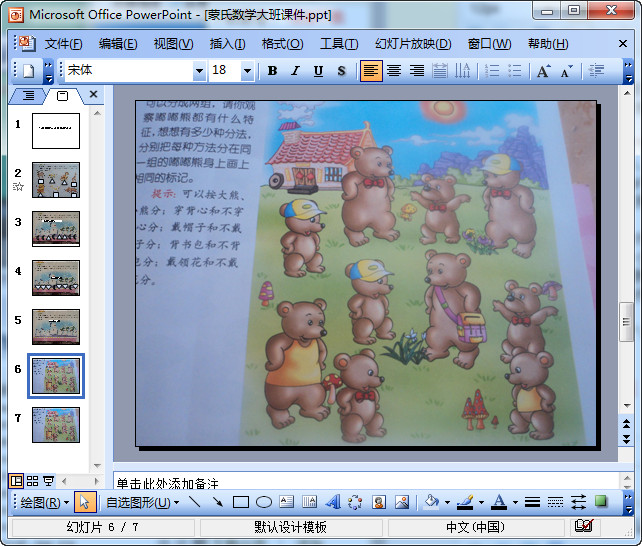This screenshot has height=546, width=642.
Task: Select slide 4 thumbnail
Action: (x=56, y=278)
